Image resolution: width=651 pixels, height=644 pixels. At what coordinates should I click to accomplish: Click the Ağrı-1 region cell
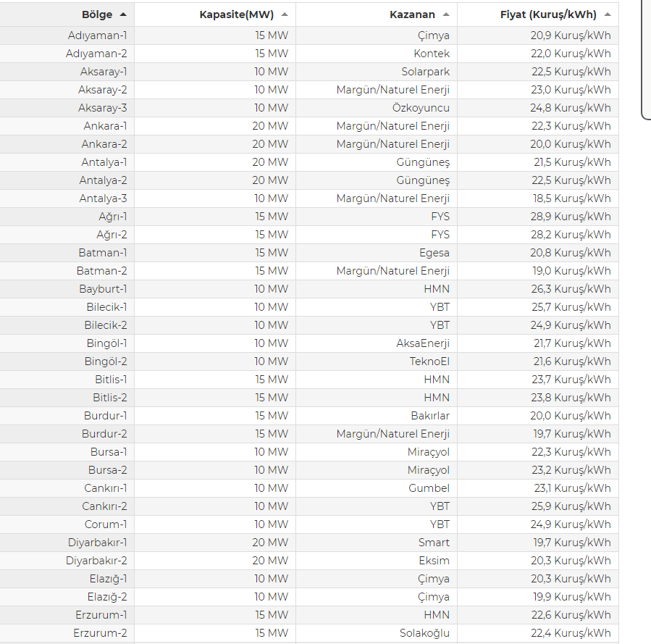coord(67,217)
